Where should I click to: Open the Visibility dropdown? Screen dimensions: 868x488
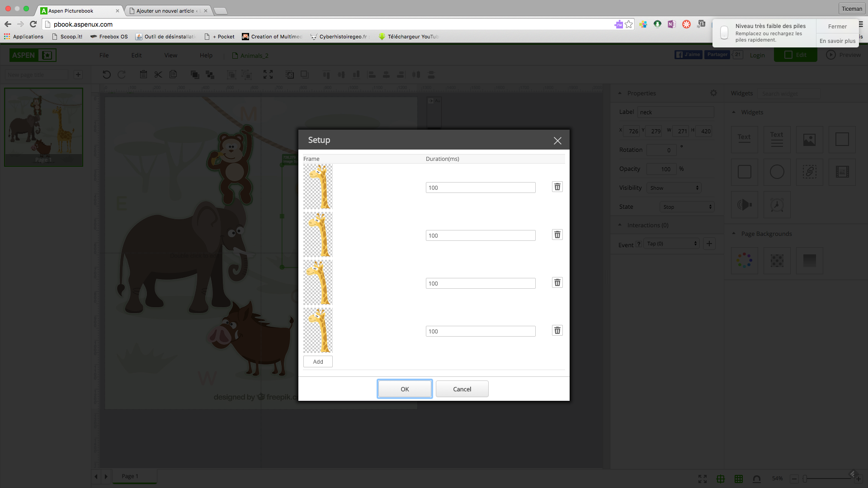[674, 188]
